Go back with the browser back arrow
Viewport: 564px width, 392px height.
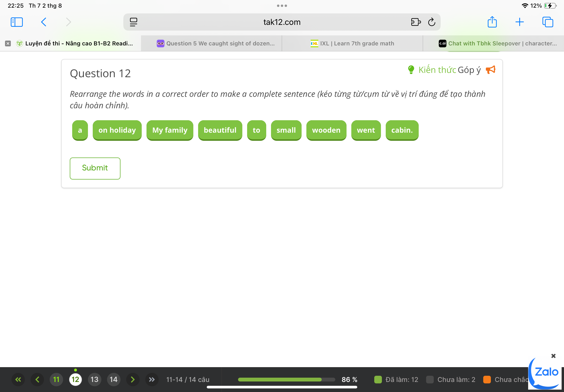click(x=44, y=22)
